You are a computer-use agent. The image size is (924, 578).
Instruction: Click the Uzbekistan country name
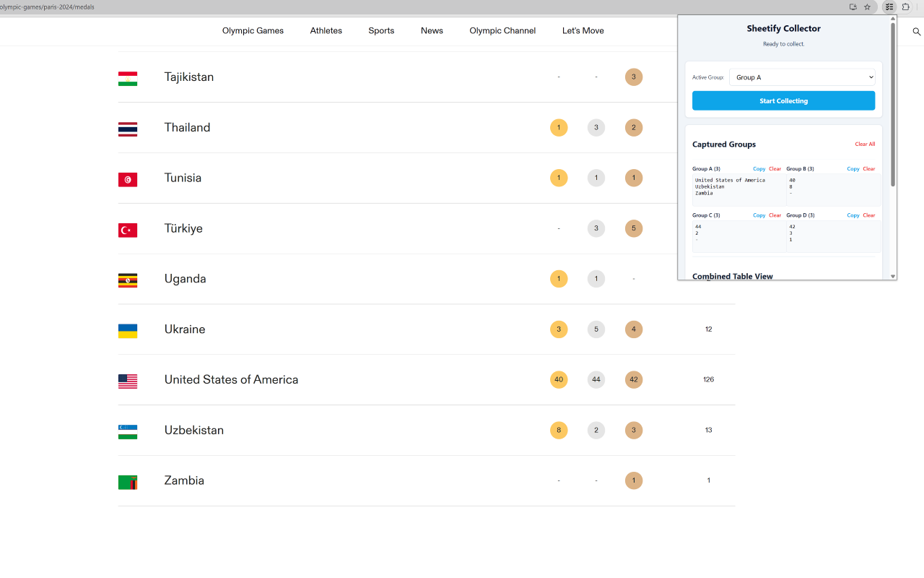pyautogui.click(x=194, y=430)
